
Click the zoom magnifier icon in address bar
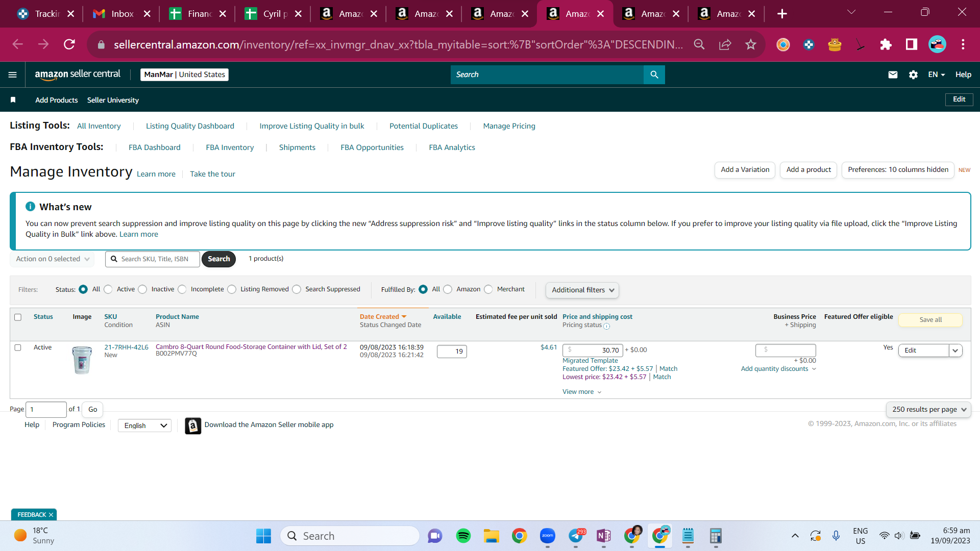point(699,45)
